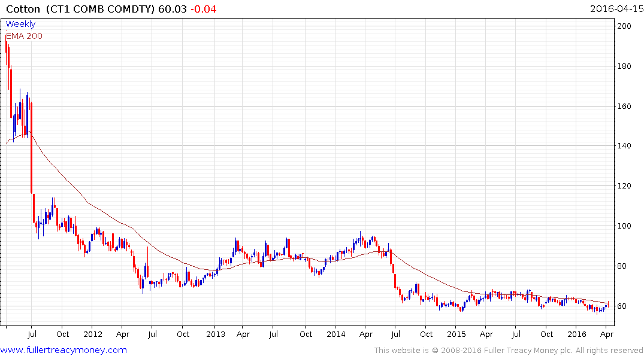Screen dimensions: 644x359
Task: Click the copyright notice text
Action: click(509, 351)
